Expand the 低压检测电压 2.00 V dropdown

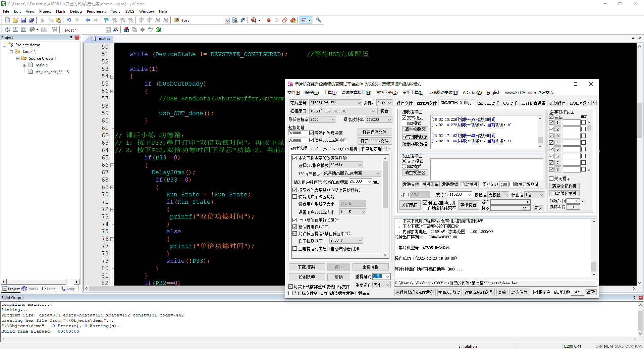[x=360, y=241]
